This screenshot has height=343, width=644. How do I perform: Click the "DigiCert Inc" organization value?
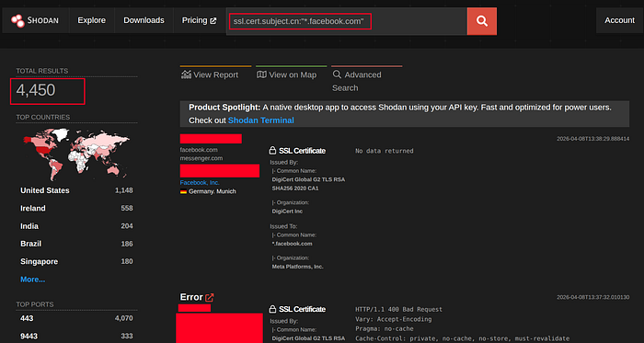(x=287, y=212)
